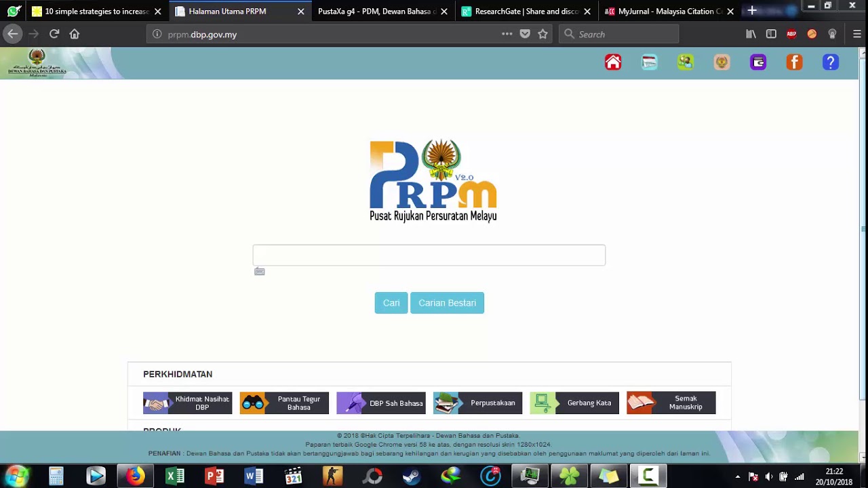This screenshot has width=868, height=488.
Task: Open the purple wallet icon in header
Action: pyautogui.click(x=758, y=62)
